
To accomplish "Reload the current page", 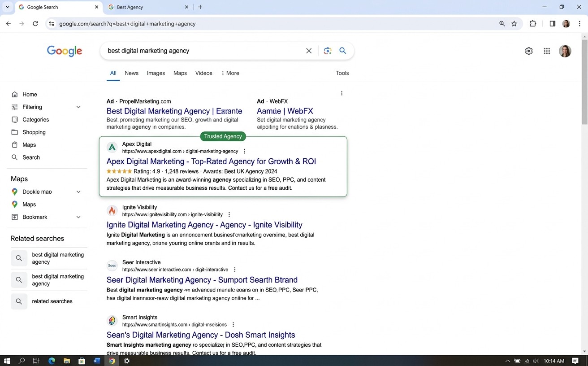I will click(35, 24).
